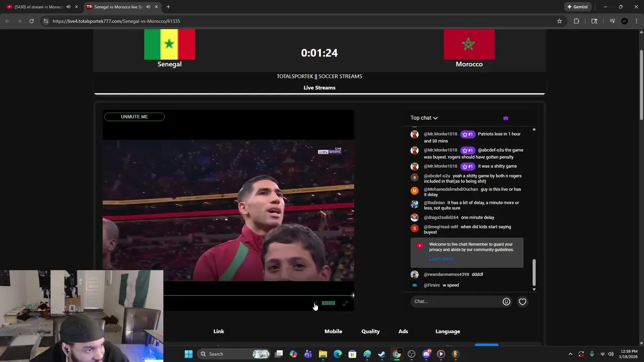
Task: Open Microsoft Store on the taskbar
Action: pos(352,354)
